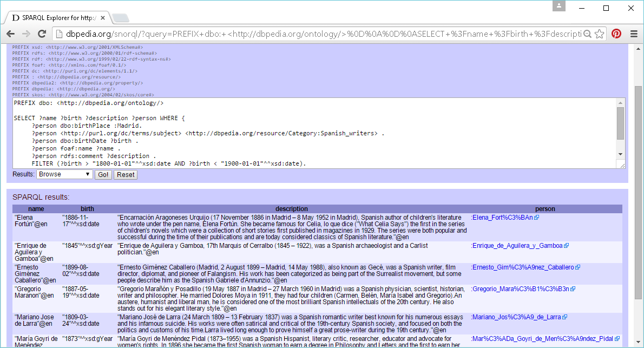Reload the DBpedia page
The height and width of the screenshot is (348, 644).
[x=42, y=34]
